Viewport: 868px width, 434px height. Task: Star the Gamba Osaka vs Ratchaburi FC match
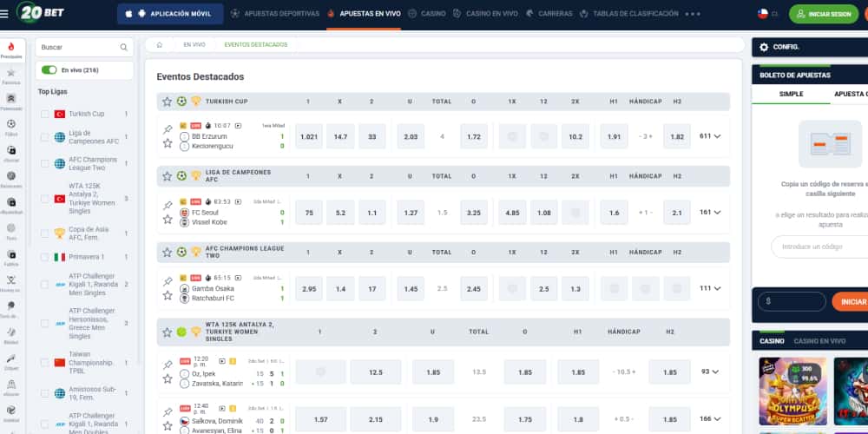[x=168, y=296]
